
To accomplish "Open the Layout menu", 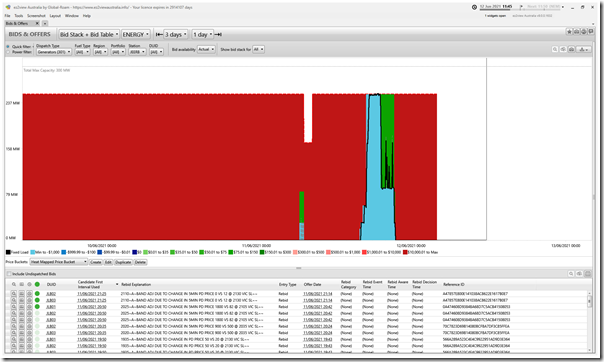I will click(55, 16).
